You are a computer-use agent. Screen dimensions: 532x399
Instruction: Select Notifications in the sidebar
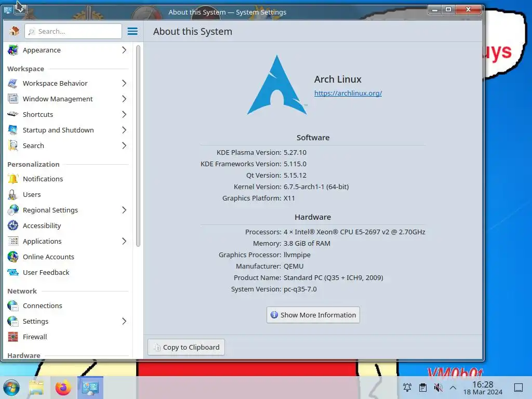tap(68, 179)
